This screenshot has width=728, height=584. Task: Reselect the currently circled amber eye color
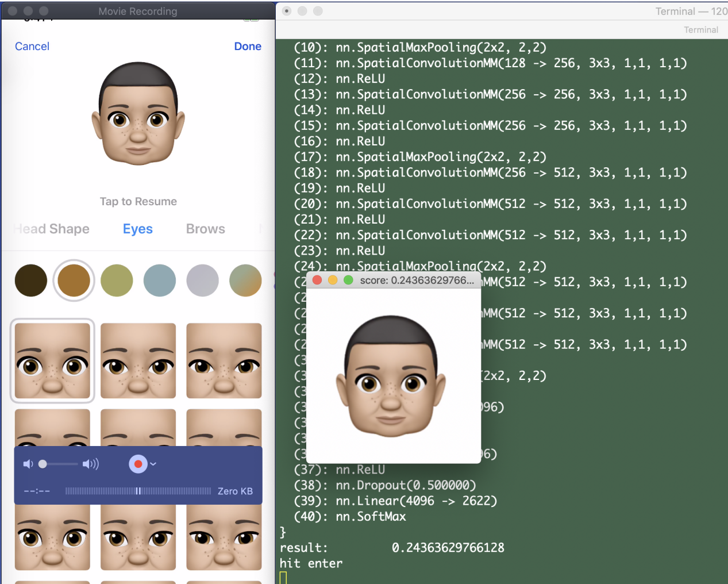tap(74, 281)
